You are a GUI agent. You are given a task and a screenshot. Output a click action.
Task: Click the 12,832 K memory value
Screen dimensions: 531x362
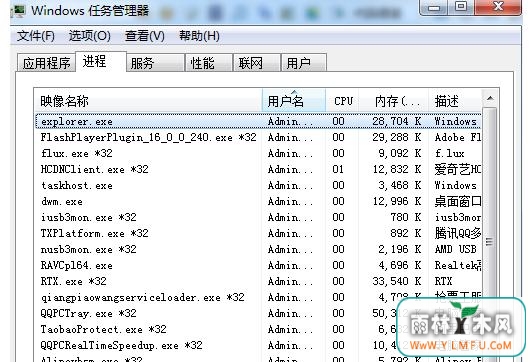click(x=397, y=169)
